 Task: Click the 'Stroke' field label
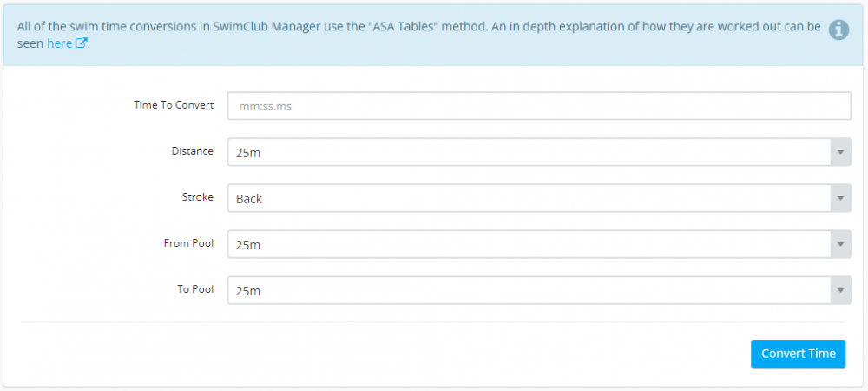pyautogui.click(x=196, y=197)
